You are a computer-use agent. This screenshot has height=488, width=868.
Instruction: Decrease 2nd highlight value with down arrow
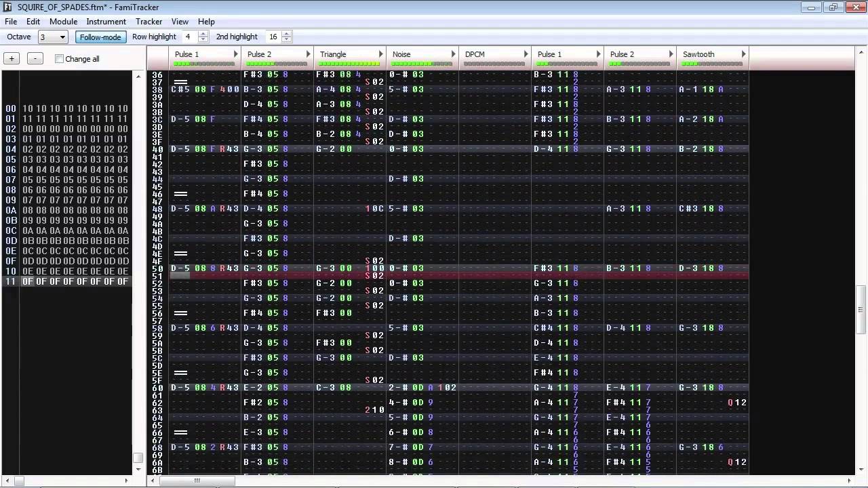(287, 40)
